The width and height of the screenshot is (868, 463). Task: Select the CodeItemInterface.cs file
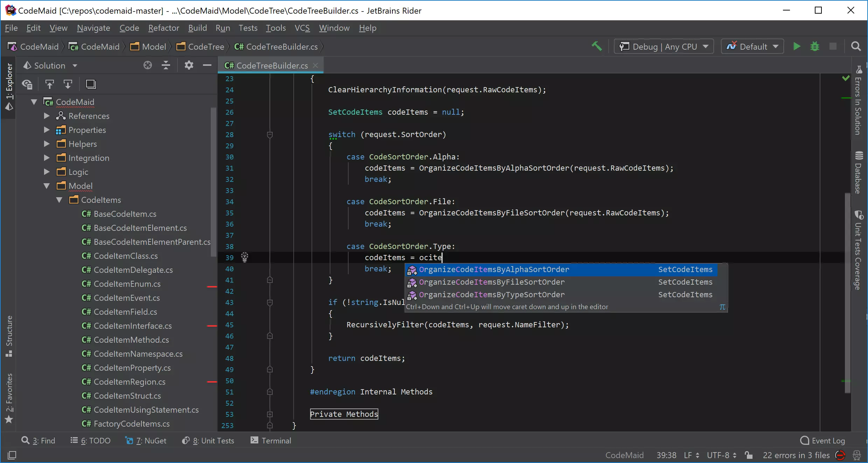coord(132,326)
